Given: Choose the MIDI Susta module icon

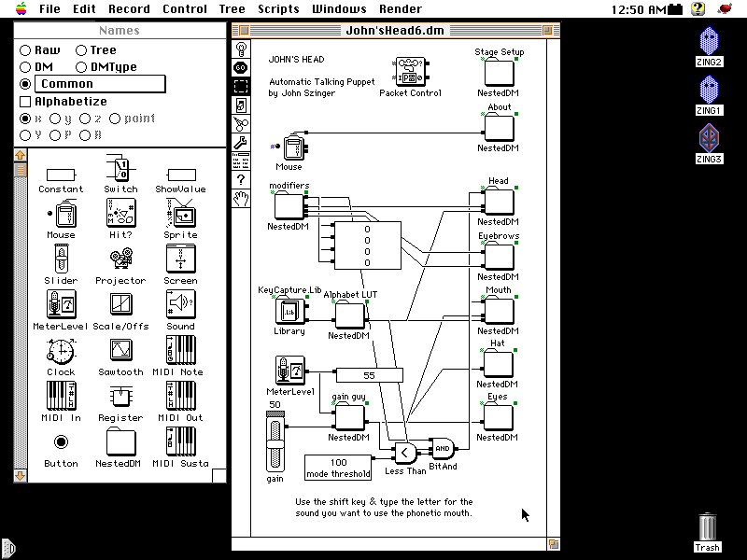Looking at the screenshot, I should click(180, 441).
